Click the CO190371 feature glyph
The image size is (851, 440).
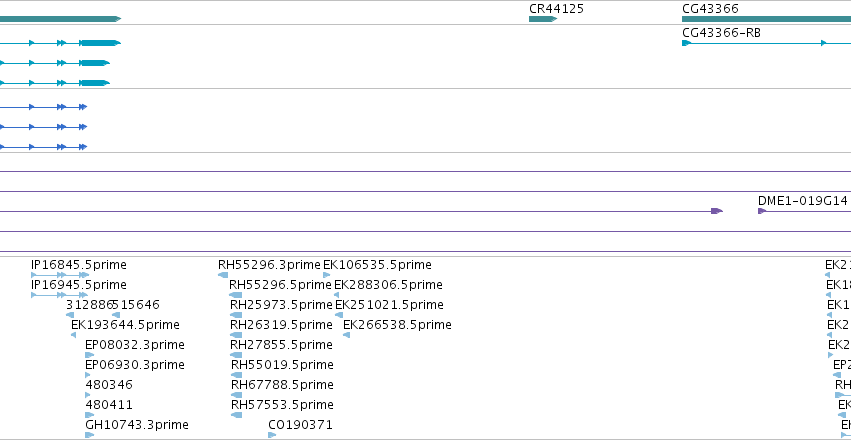point(272,435)
